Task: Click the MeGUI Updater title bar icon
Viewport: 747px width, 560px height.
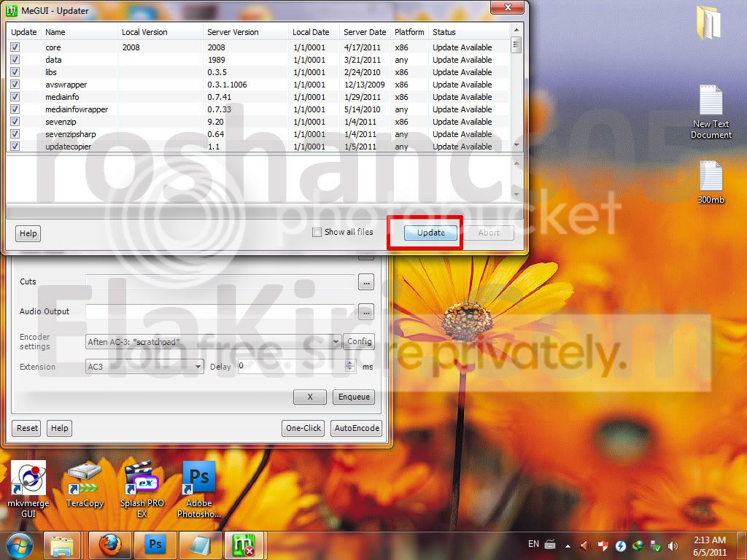Action: click(12, 10)
